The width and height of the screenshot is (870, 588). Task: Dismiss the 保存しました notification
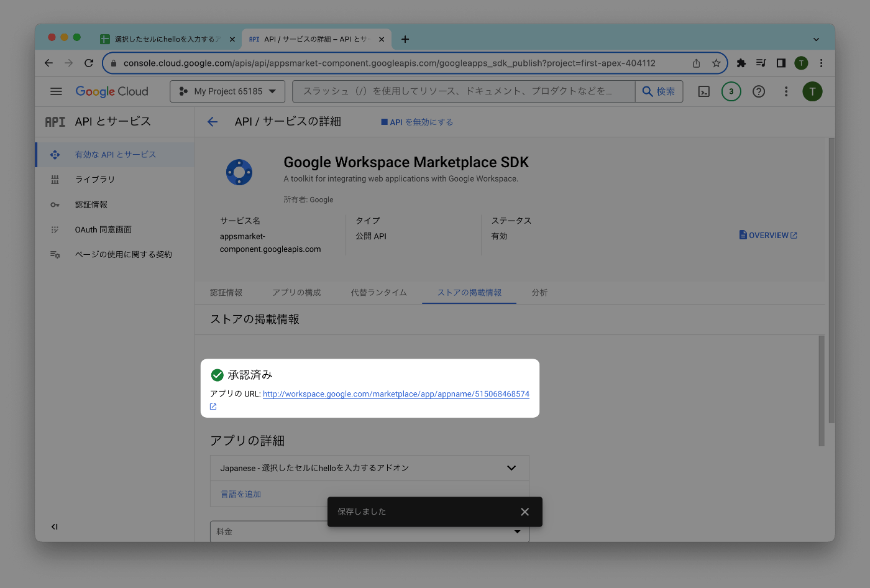(524, 512)
